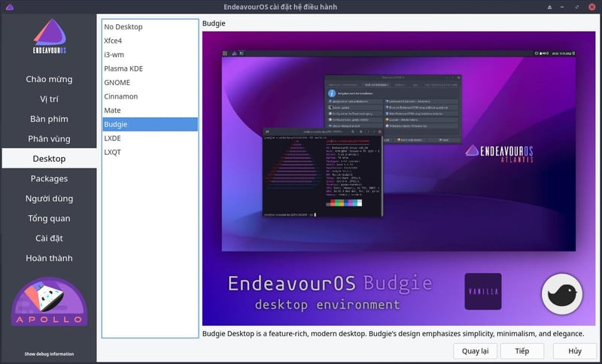The height and width of the screenshot is (364, 602).
Task: Click the Apollo rocket badge icon
Action: (49, 303)
